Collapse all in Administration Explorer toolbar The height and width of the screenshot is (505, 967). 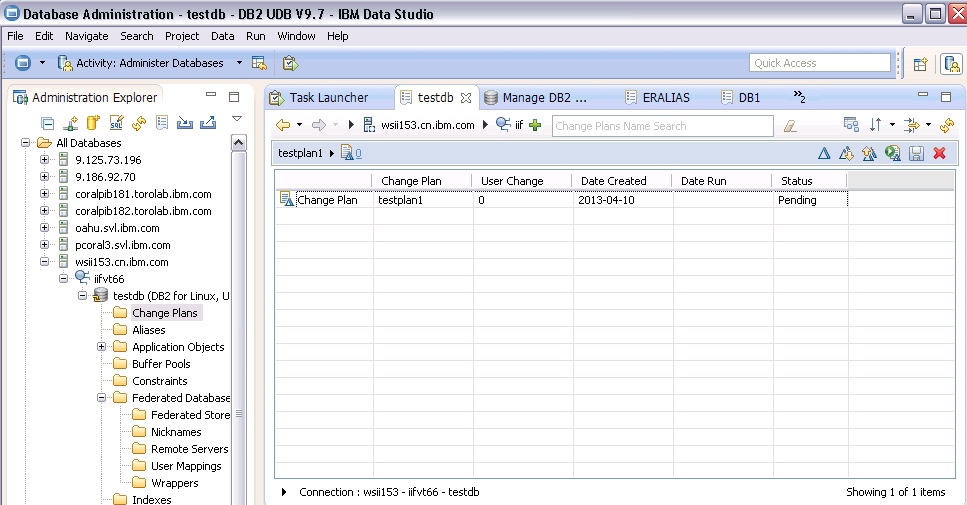pos(47,123)
